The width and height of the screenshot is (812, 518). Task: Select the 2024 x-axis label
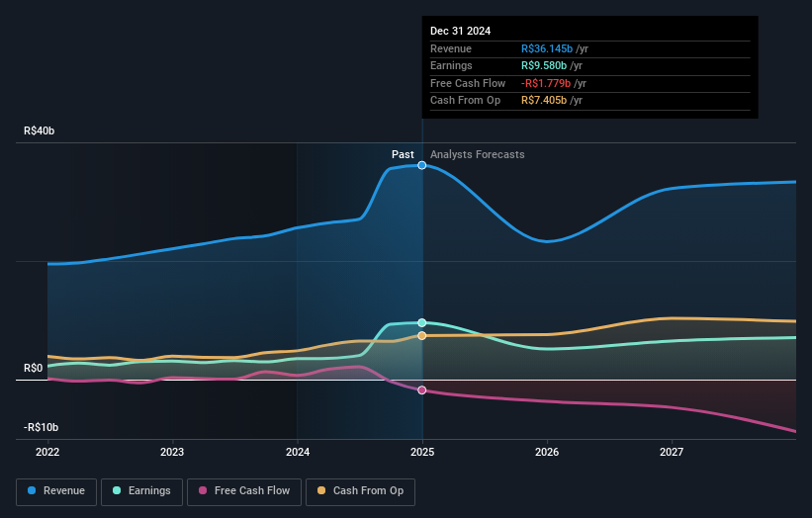point(298,453)
